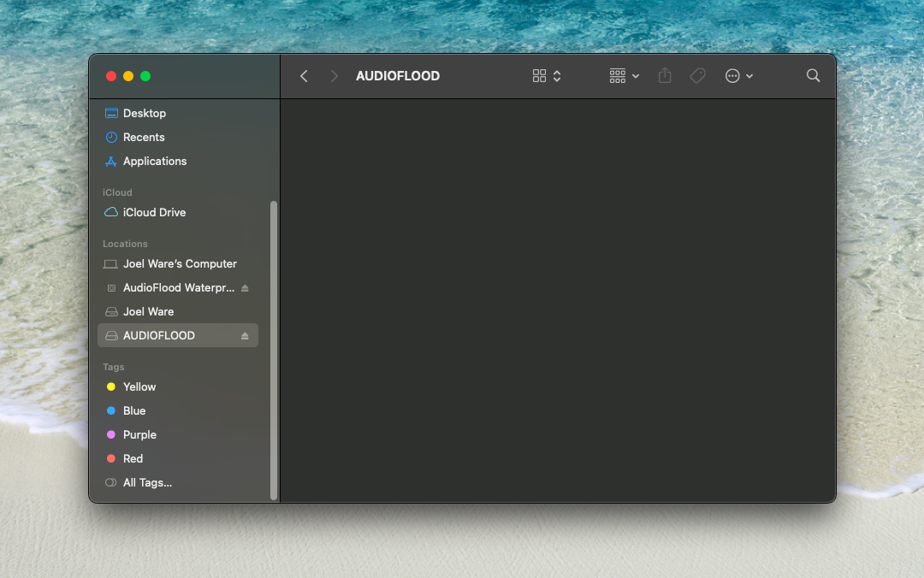Open Desktop in sidebar

point(177,113)
